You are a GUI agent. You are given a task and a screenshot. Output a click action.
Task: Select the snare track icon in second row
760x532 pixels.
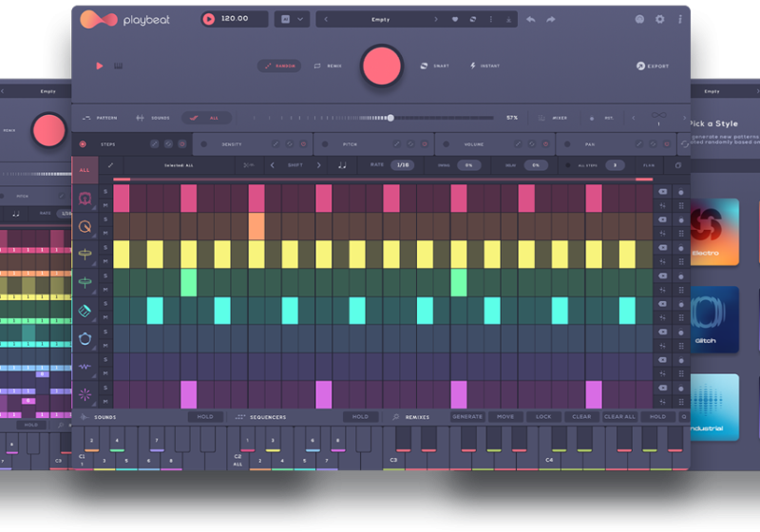tap(85, 226)
